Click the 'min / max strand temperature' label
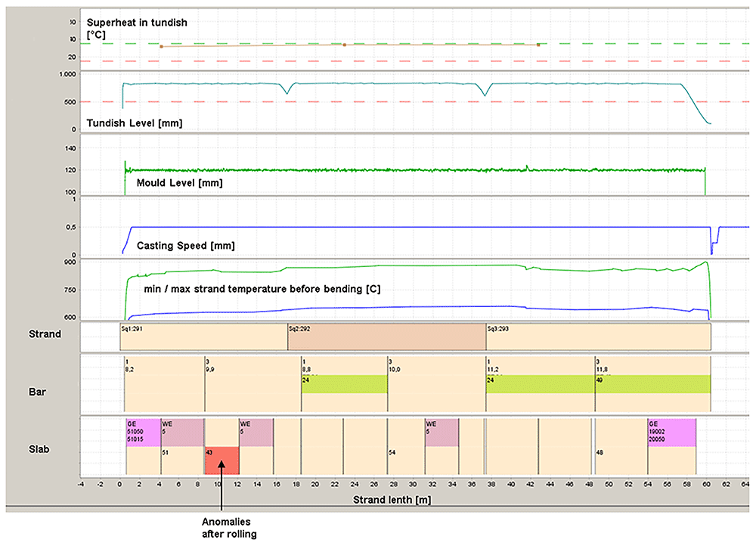This screenshot has height=546, width=756. [262, 289]
